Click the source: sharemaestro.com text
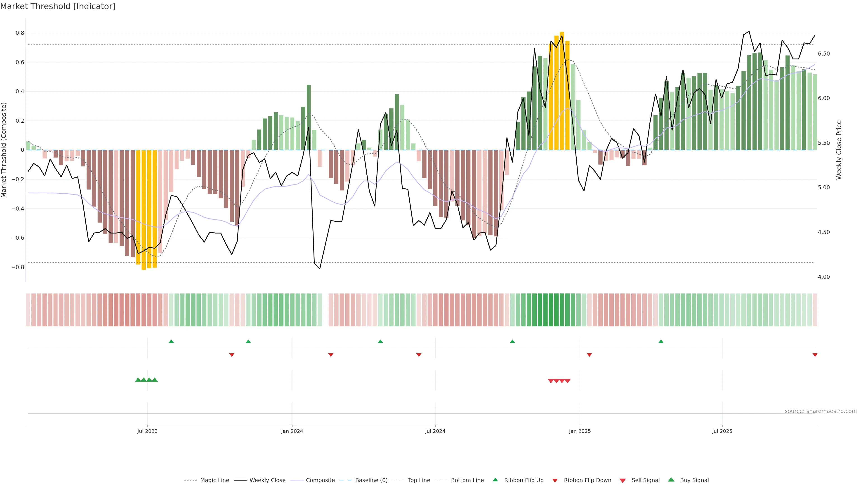 pyautogui.click(x=821, y=411)
